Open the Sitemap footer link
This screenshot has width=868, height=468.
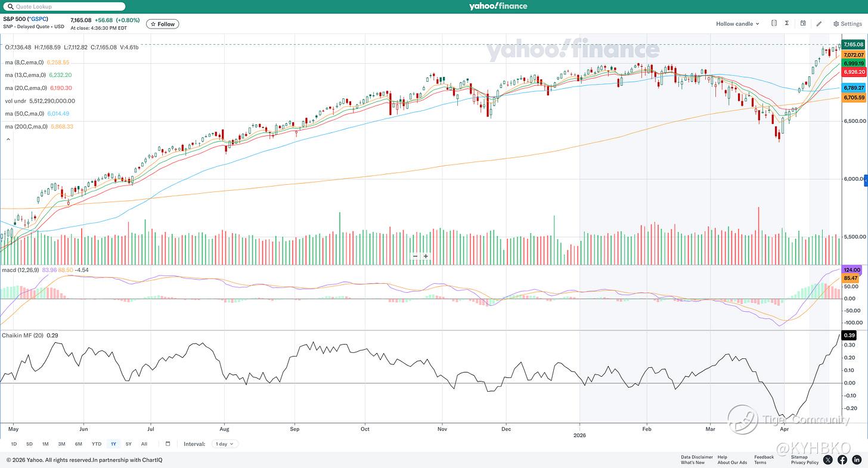pos(799,457)
